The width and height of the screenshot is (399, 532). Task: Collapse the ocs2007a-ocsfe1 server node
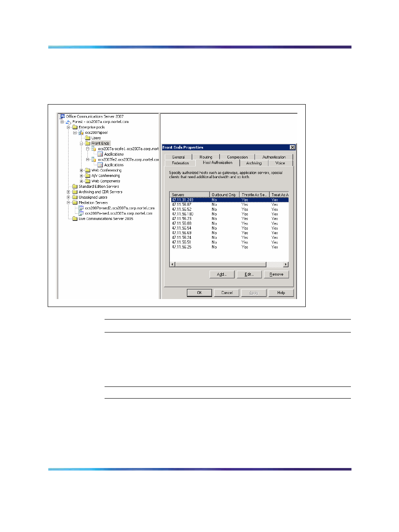88,149
